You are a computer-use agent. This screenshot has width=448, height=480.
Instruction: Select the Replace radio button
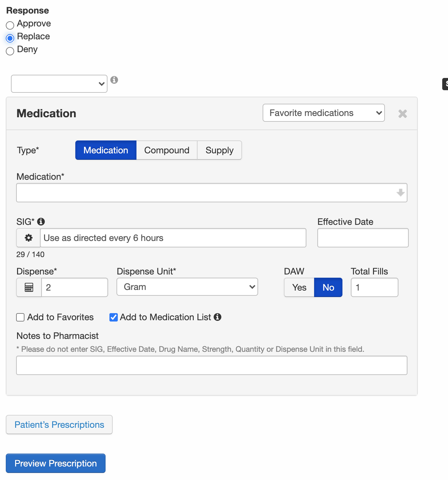10,38
